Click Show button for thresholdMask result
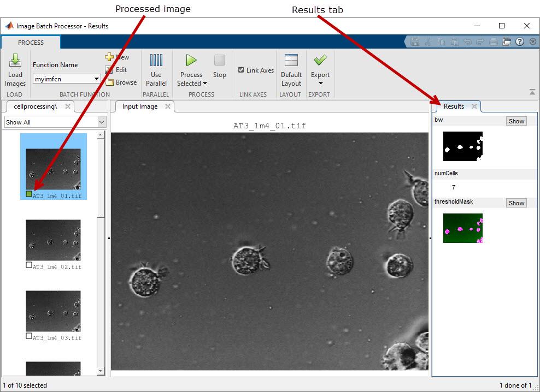Viewport: 540px width, 392px height. pos(516,203)
